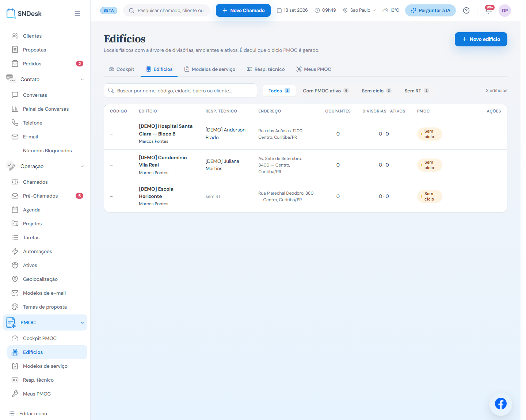This screenshot has height=420, width=526.
Task: Open Chamados ticket icon
Action: 15,182
